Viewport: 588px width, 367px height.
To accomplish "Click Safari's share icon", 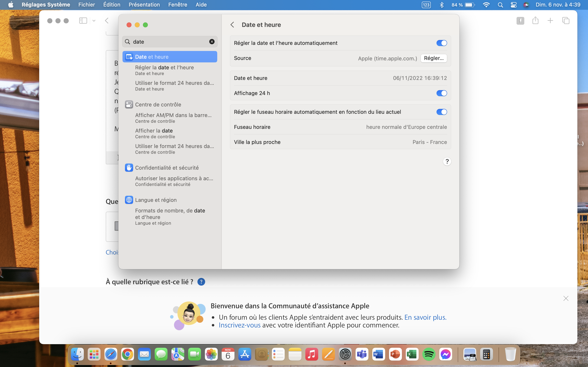I will 535,21.
